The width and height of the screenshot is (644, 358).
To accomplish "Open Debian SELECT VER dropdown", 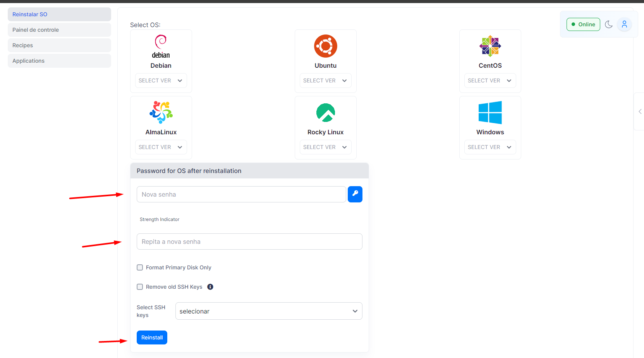I will [x=161, y=81].
